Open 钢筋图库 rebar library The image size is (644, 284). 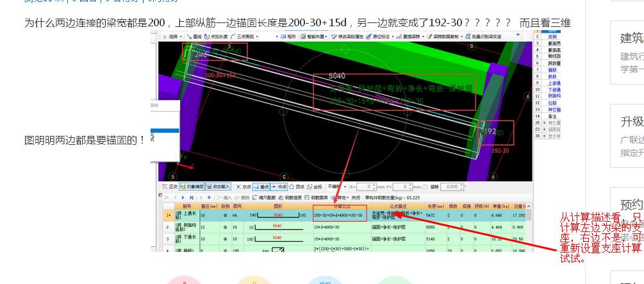tap(317, 197)
